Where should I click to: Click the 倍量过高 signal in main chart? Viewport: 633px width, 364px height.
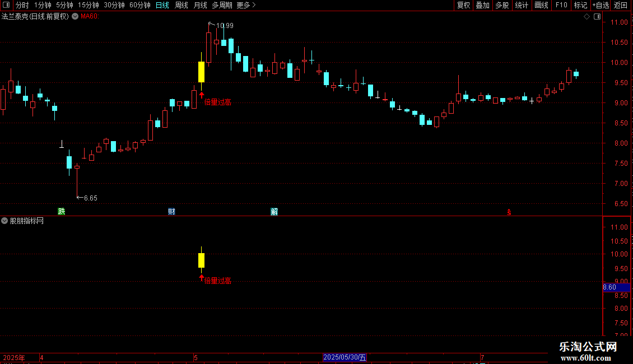pyautogui.click(x=217, y=102)
